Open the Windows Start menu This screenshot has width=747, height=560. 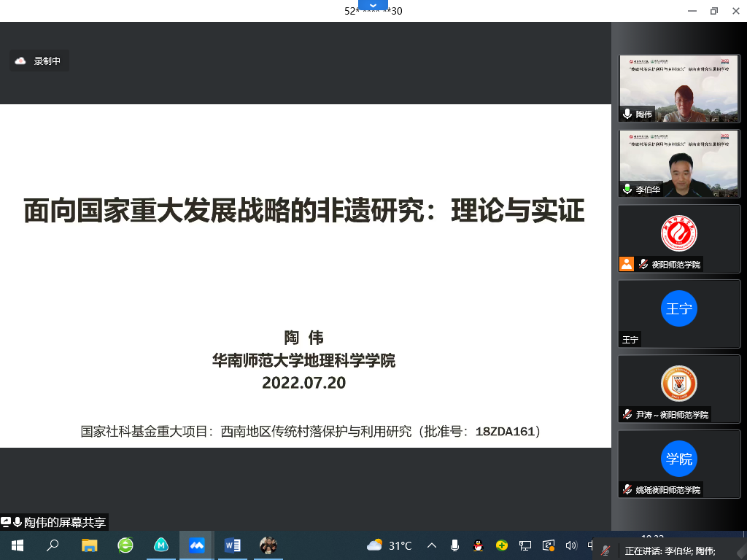[18, 545]
